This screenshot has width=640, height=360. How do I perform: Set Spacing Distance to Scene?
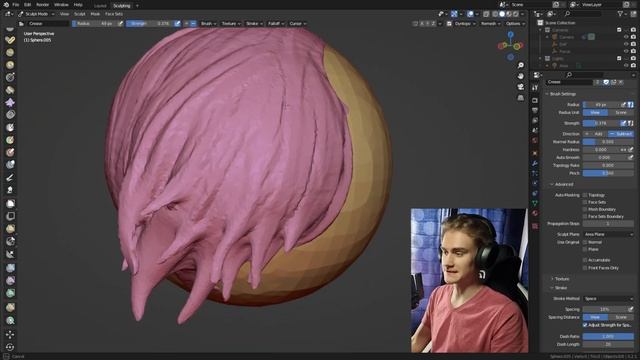pyautogui.click(x=621, y=317)
